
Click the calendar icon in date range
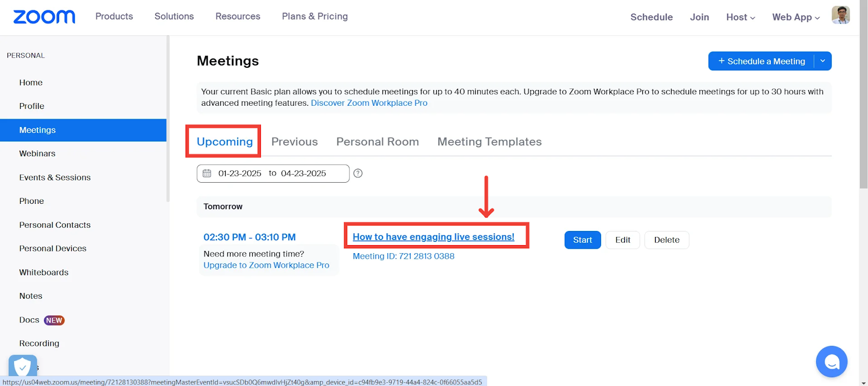(x=207, y=173)
